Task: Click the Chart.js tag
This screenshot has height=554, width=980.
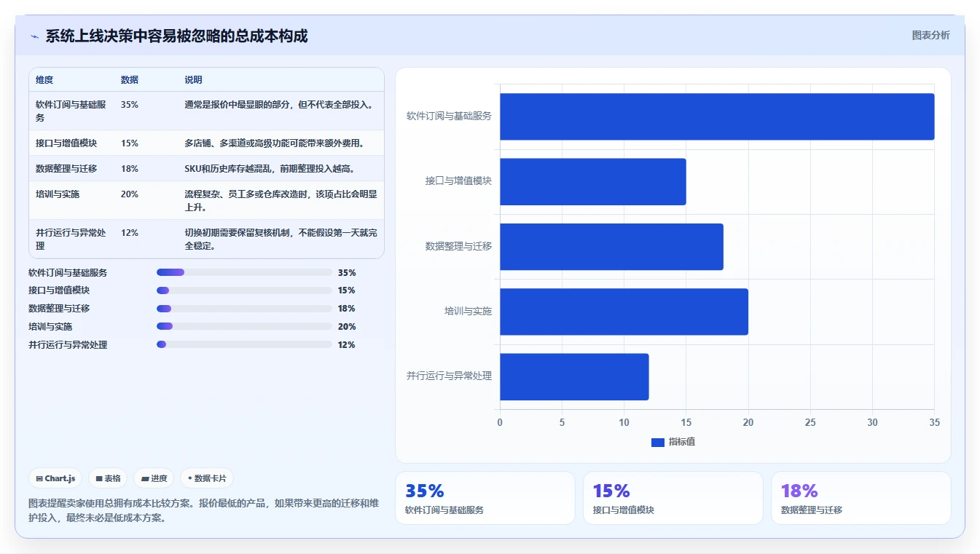Action: pyautogui.click(x=55, y=478)
